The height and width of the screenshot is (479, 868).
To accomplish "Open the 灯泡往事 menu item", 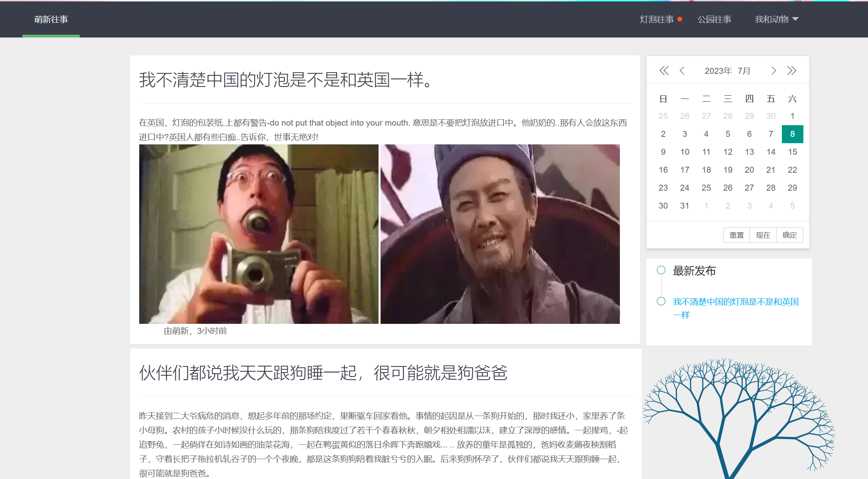I will [657, 19].
